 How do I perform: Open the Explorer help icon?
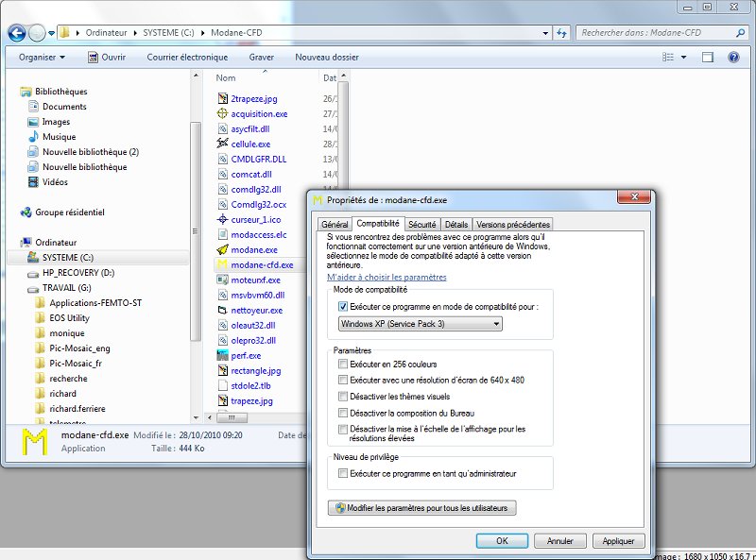[733, 58]
